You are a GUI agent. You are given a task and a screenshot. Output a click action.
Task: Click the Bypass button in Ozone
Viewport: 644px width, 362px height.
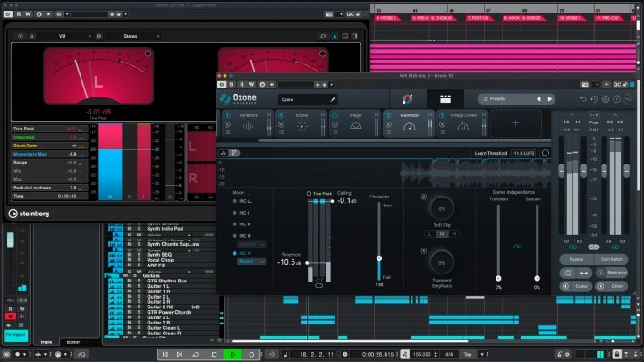(x=576, y=259)
